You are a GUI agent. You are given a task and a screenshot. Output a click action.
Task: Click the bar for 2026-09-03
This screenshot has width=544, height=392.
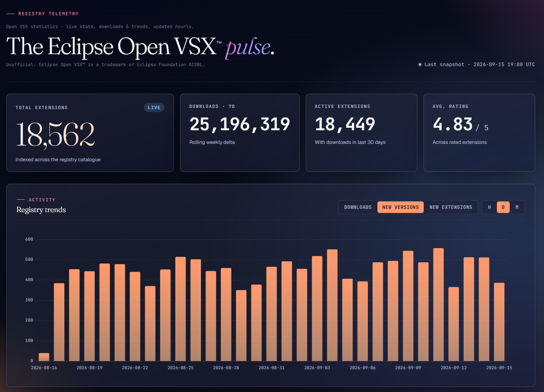click(x=317, y=308)
